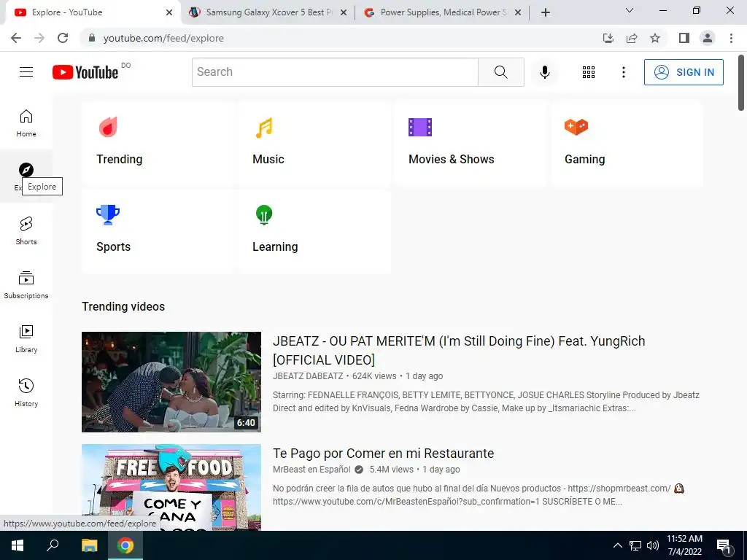
Task: Select the Explore compass icon
Action: [26, 169]
